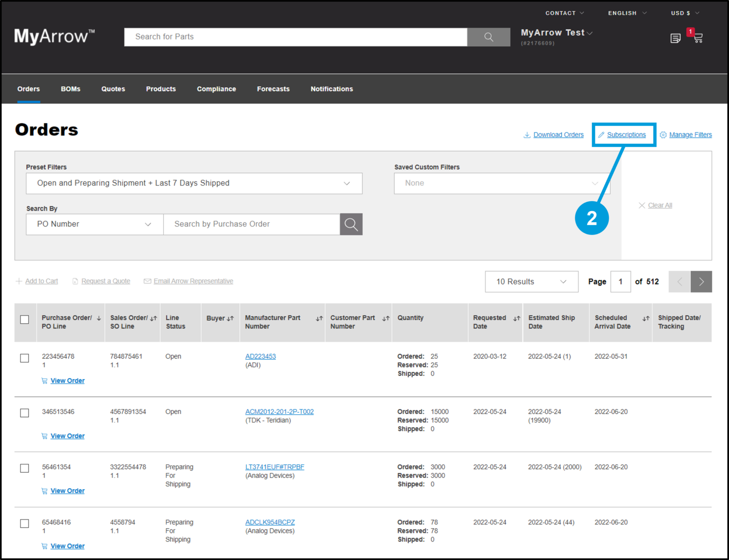Viewport: 729px width, 560px height.
Task: Select the Subscriptions pencil icon
Action: 601,135
